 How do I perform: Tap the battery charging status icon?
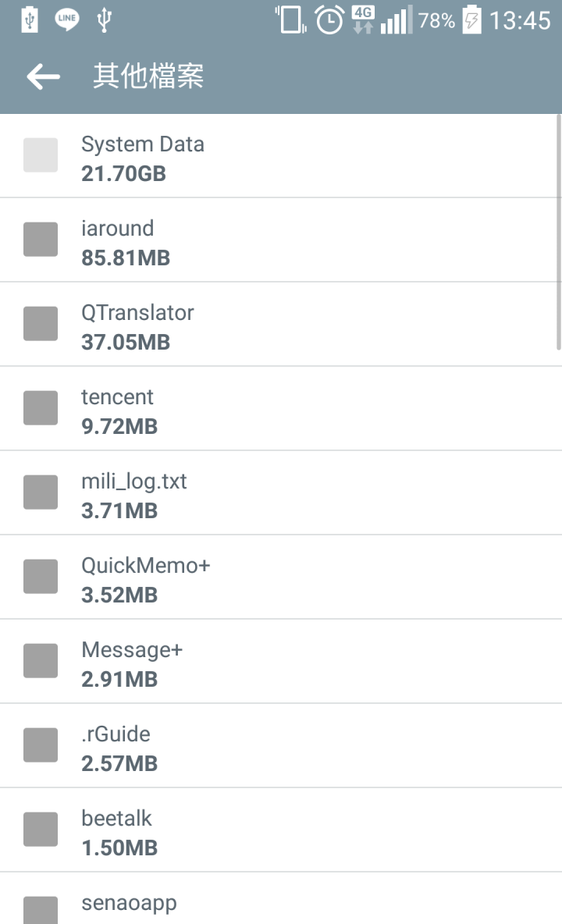pyautogui.click(x=472, y=20)
